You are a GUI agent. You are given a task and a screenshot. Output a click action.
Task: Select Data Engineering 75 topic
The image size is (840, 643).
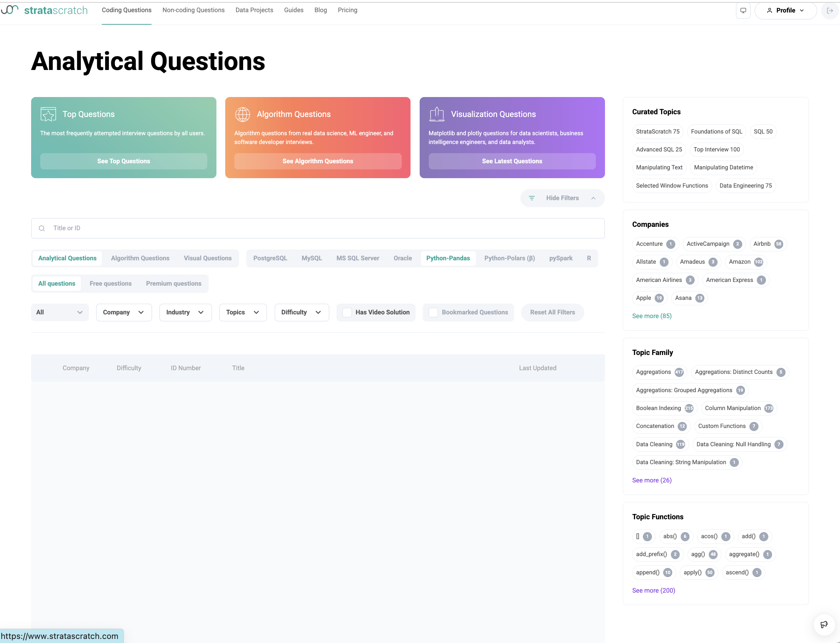(745, 186)
